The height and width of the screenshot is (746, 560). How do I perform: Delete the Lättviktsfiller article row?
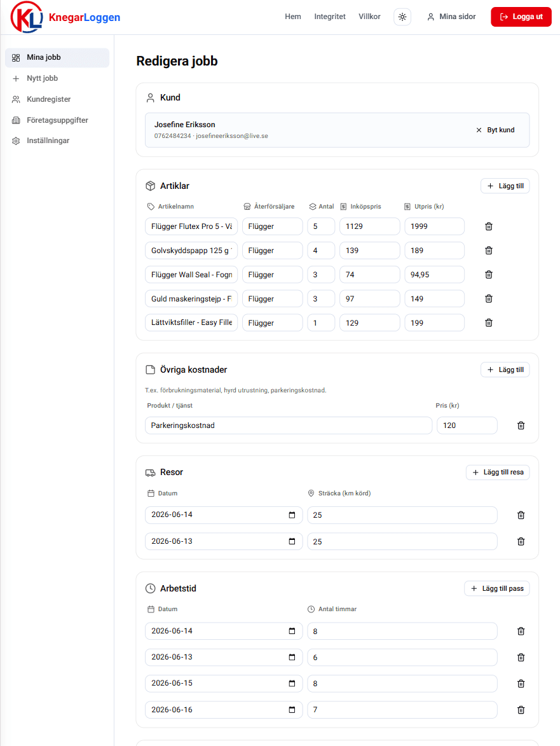point(488,322)
